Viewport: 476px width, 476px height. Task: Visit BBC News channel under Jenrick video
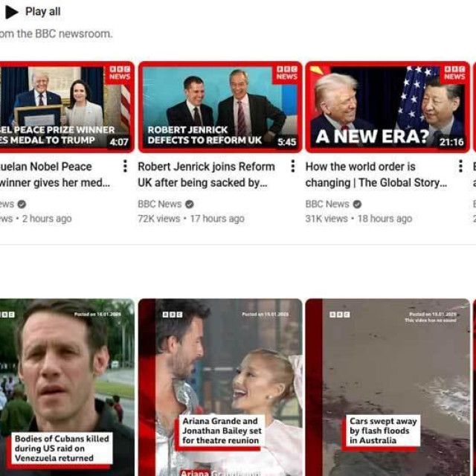pos(160,204)
